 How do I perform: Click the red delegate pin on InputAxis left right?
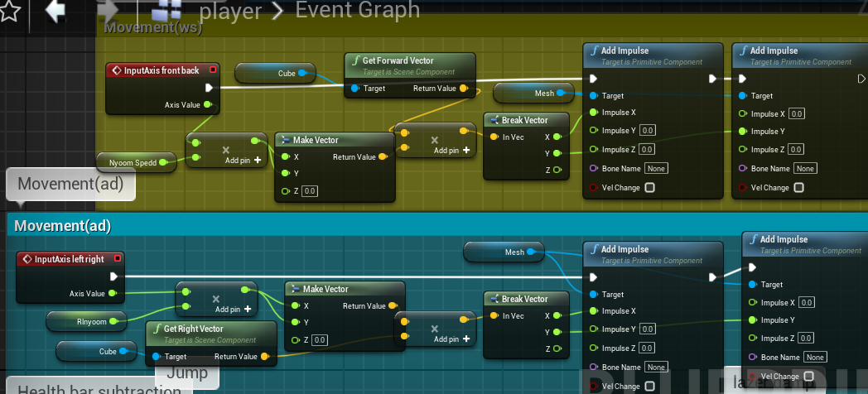(x=117, y=258)
